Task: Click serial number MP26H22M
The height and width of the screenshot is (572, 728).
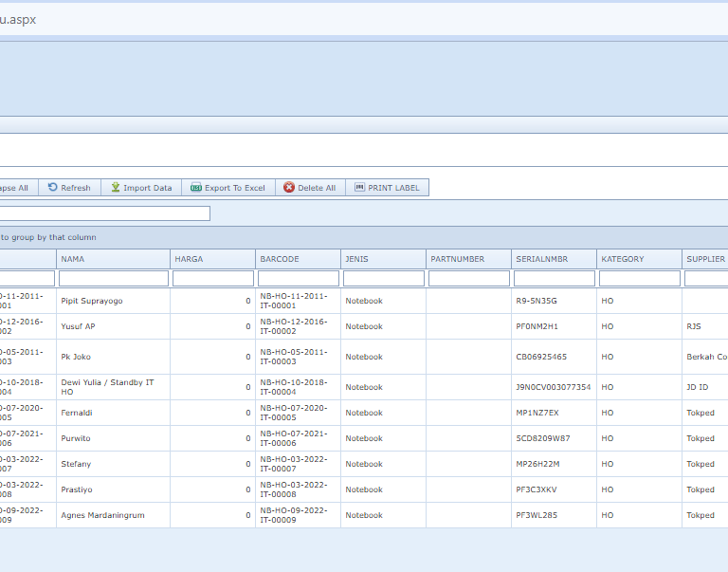Action: point(537,464)
